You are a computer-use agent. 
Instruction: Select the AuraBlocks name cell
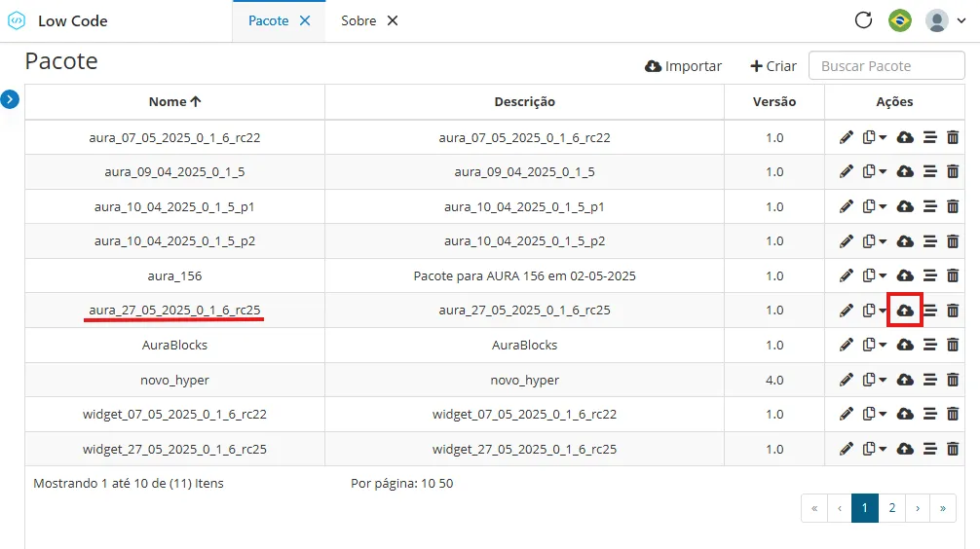(x=174, y=345)
